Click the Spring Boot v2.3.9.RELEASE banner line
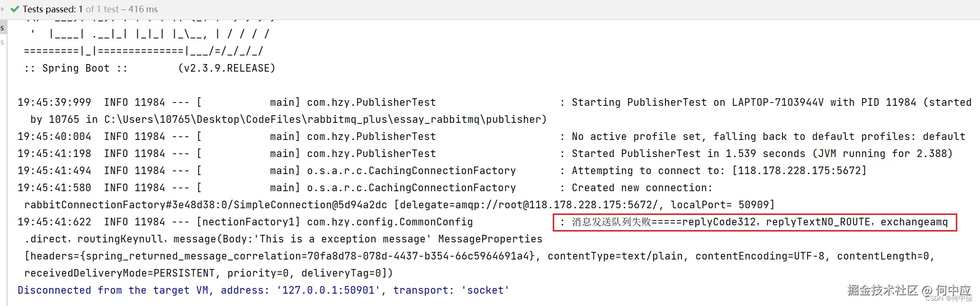The height and width of the screenshot is (306, 980). coord(150,68)
